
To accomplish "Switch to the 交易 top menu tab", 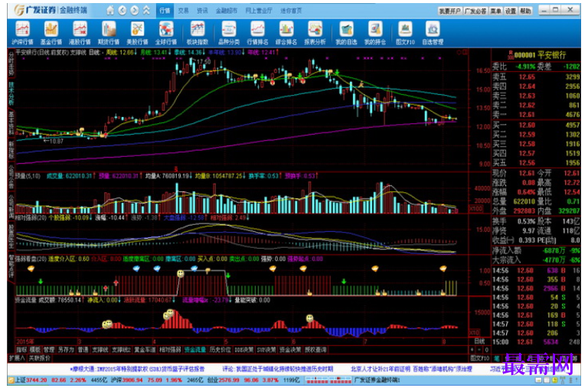I will click(x=184, y=11).
